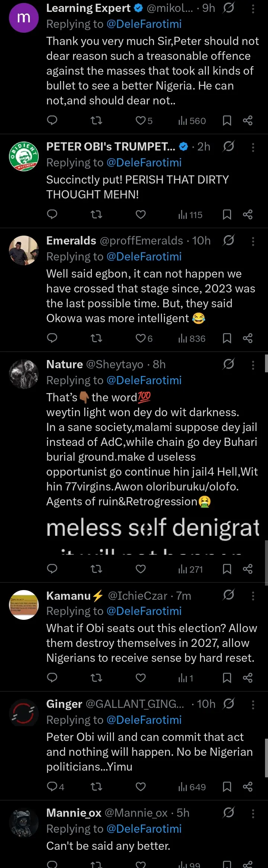Reply to Ginger's tweet
The image size is (268, 868).
point(52,787)
